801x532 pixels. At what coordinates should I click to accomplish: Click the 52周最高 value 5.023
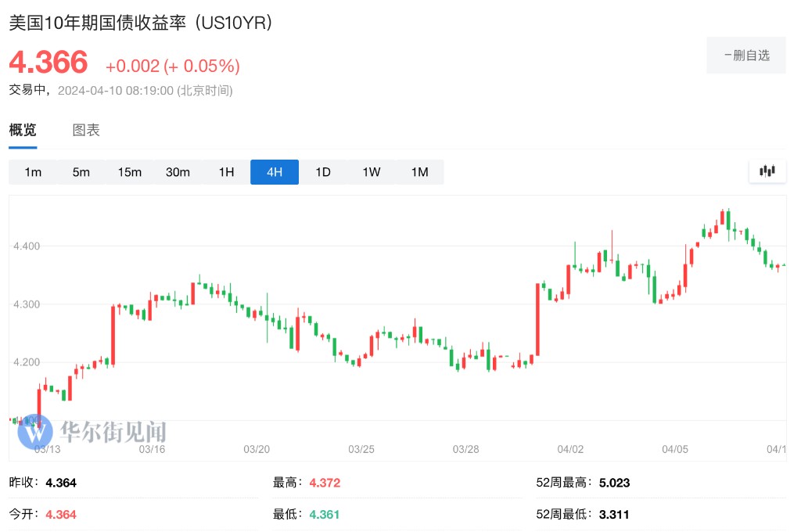pos(615,483)
